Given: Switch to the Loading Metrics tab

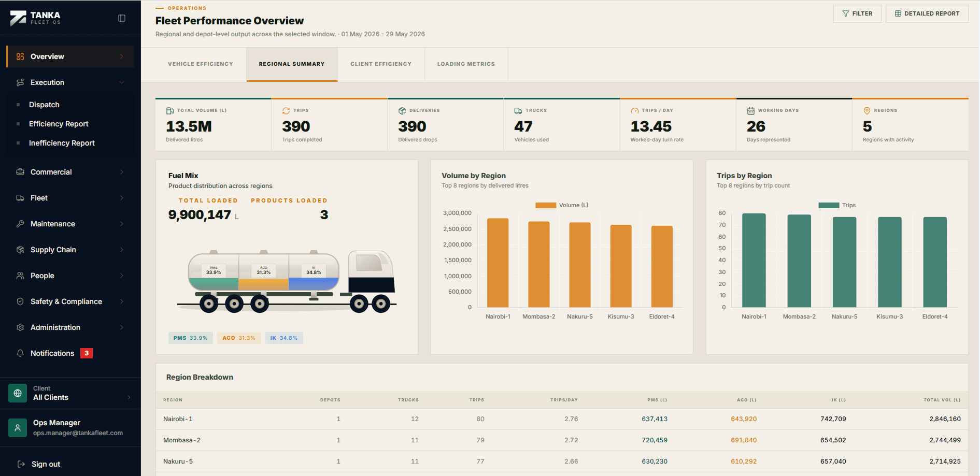Looking at the screenshot, I should tap(466, 64).
